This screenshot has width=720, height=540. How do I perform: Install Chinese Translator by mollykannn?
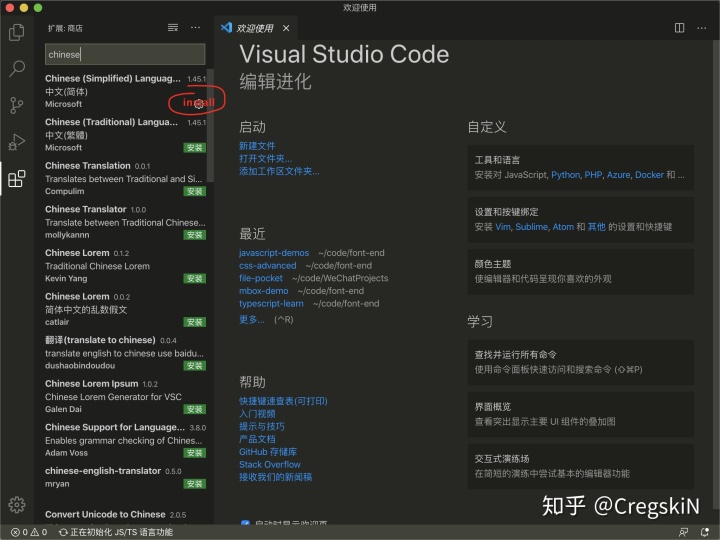(x=195, y=235)
